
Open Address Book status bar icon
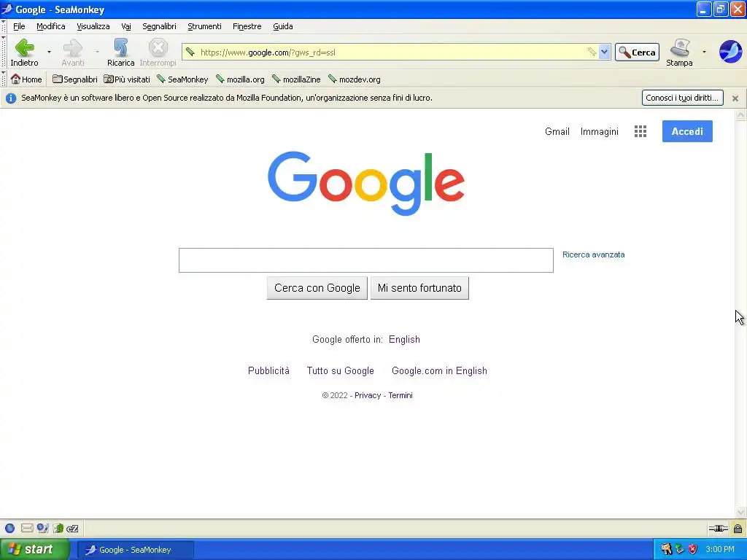58,528
